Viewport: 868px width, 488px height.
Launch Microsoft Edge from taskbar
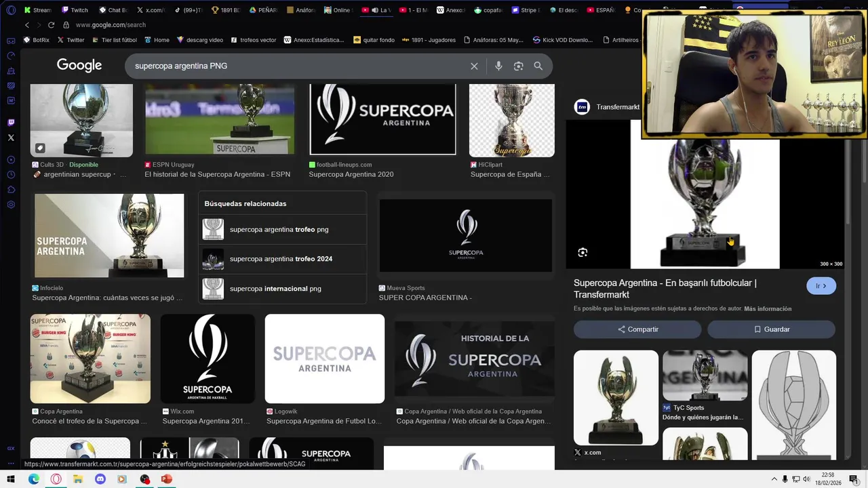pos(34,479)
